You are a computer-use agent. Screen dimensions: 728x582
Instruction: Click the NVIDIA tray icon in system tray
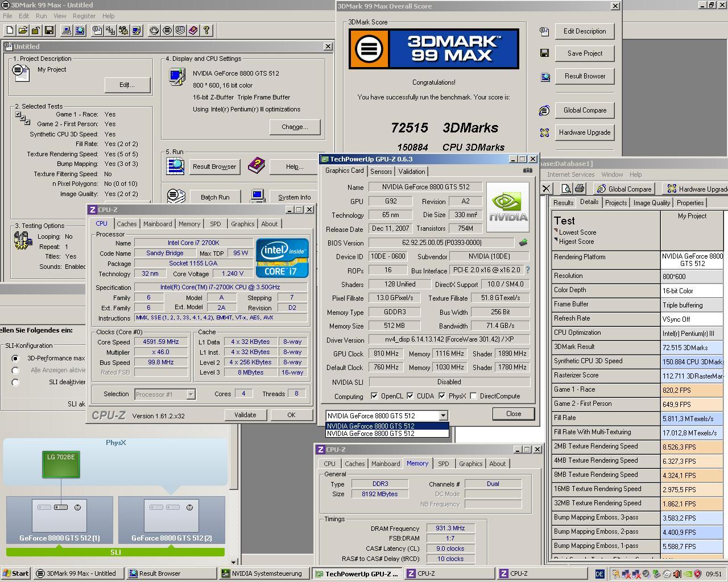coord(688,574)
